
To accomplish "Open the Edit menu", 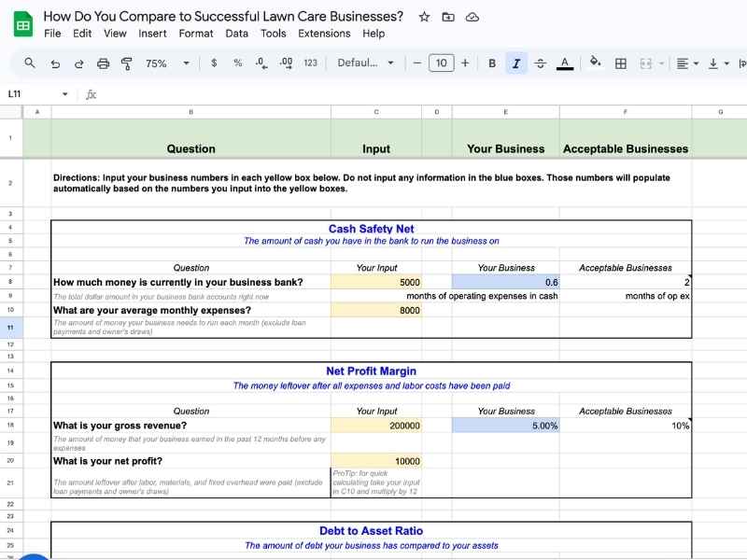I will [82, 34].
